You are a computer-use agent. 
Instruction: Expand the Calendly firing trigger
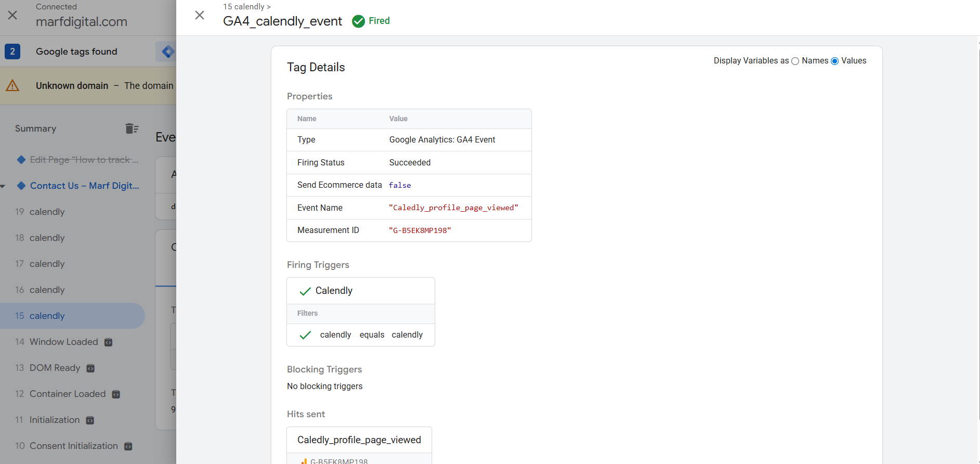coord(334,291)
